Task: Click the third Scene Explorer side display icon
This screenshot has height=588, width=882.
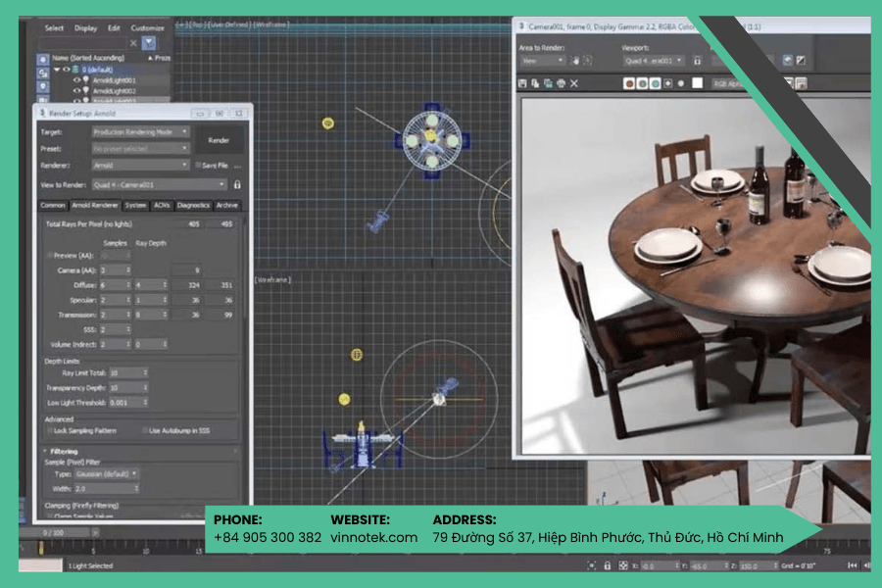Action: pos(43,86)
